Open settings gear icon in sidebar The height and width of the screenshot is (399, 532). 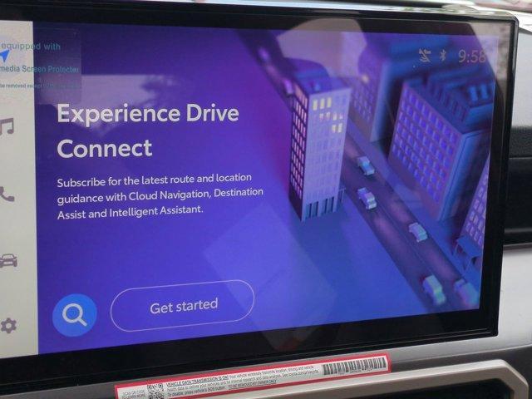8,326
